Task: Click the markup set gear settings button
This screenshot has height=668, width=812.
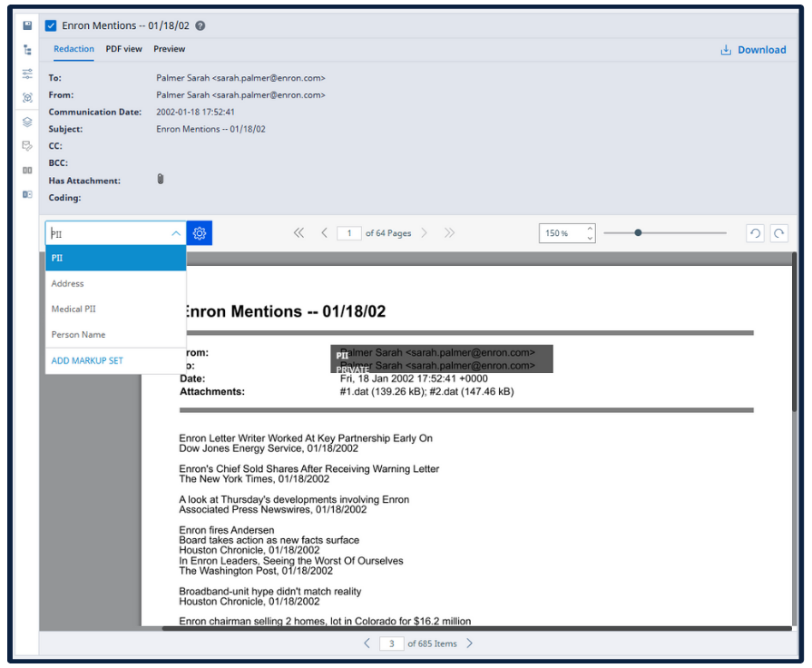Action: [200, 233]
